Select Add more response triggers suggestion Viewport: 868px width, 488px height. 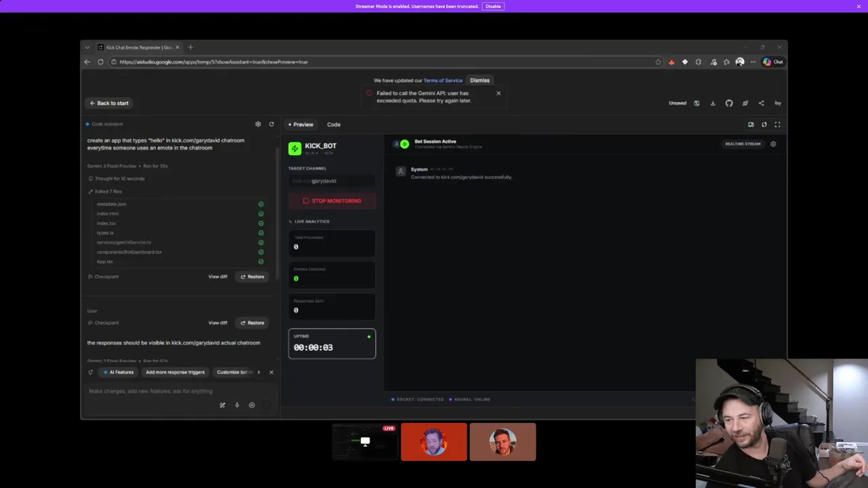175,372
